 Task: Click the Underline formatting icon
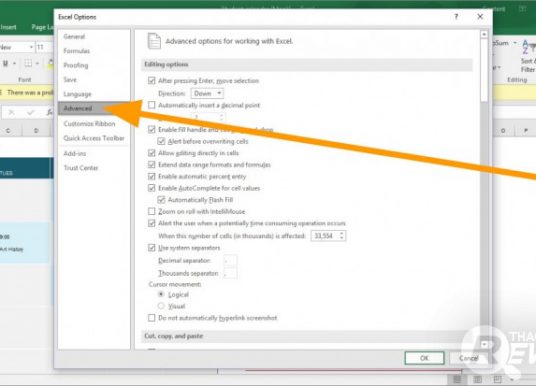click(x=6, y=63)
